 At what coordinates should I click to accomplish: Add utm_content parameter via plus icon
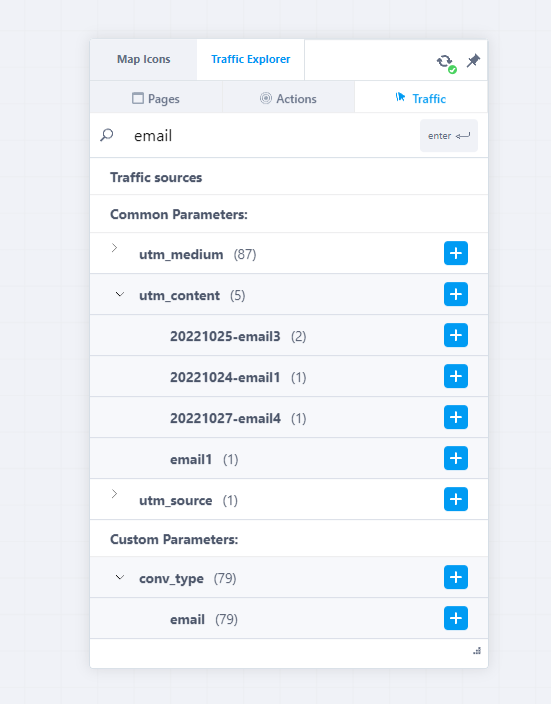pos(456,294)
